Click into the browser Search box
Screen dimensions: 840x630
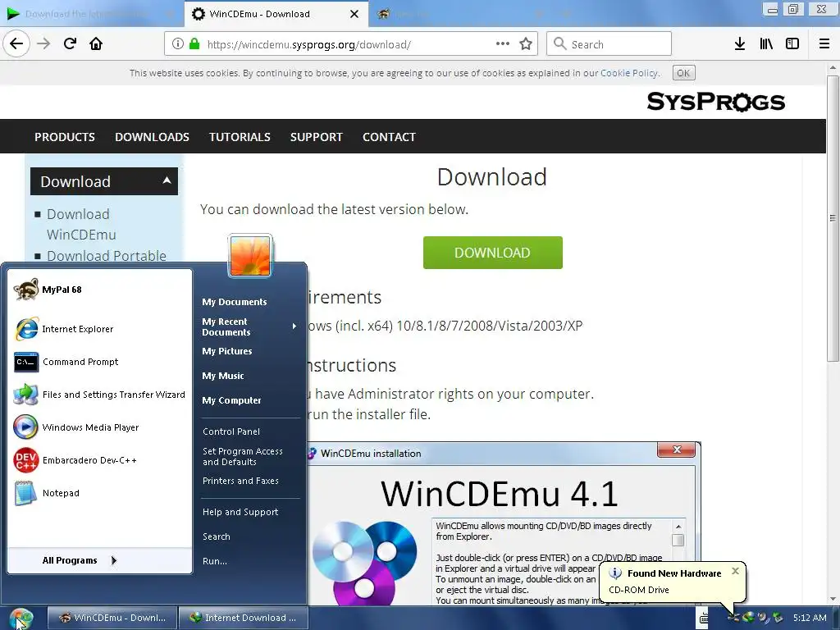(609, 44)
